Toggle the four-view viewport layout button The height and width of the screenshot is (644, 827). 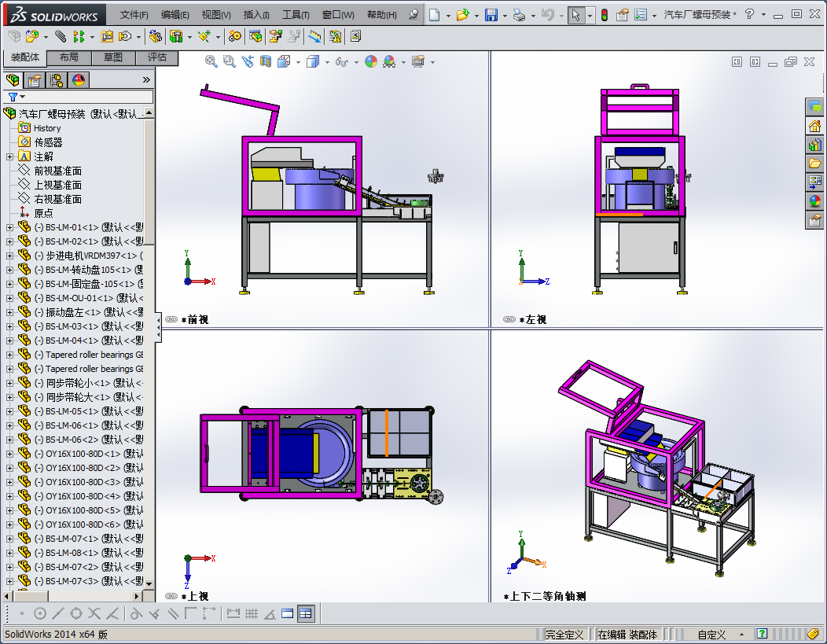(305, 613)
